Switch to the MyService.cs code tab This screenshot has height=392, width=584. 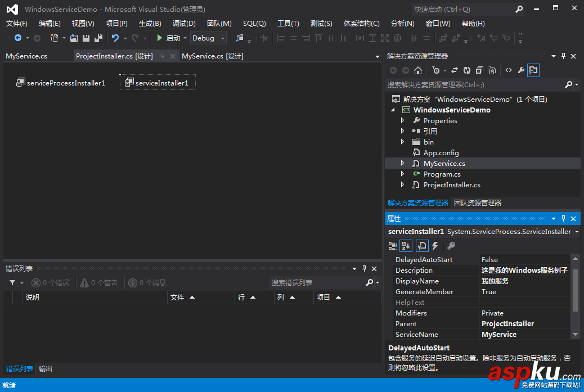[26, 56]
